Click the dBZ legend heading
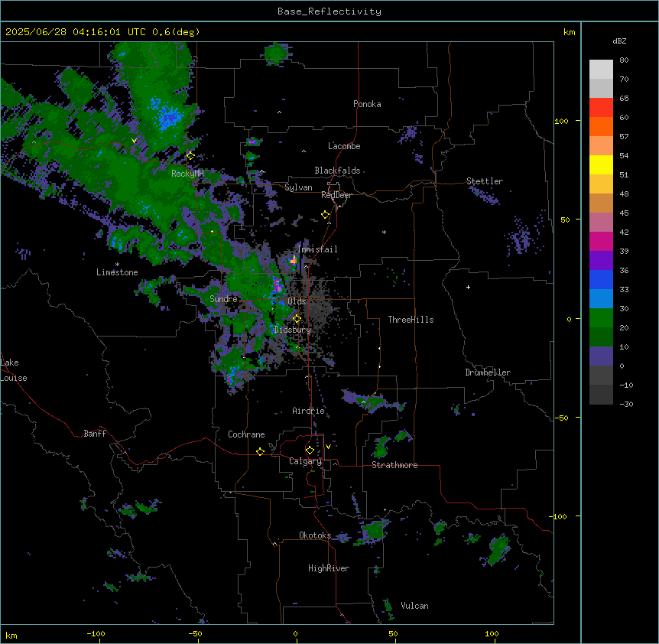659x644 pixels. [x=619, y=41]
